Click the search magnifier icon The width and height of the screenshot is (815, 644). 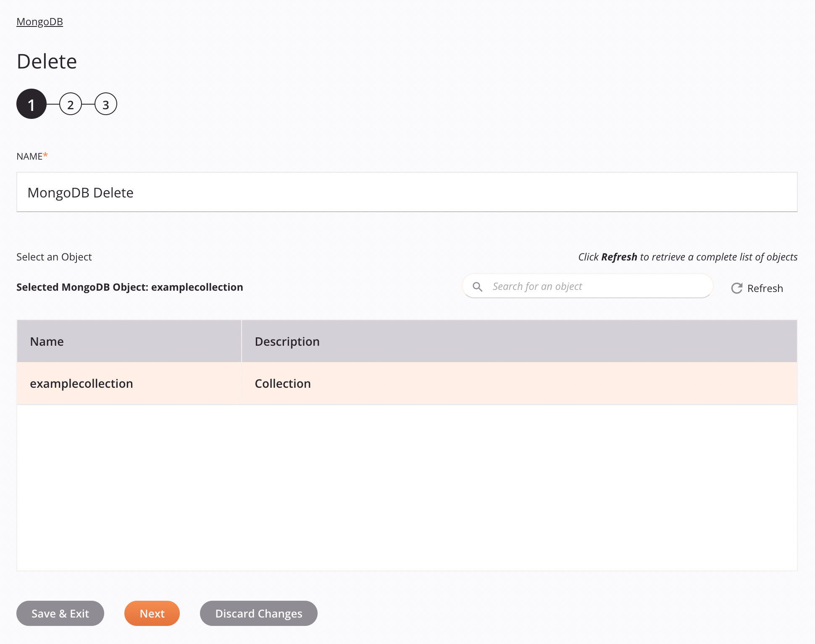[x=478, y=287]
